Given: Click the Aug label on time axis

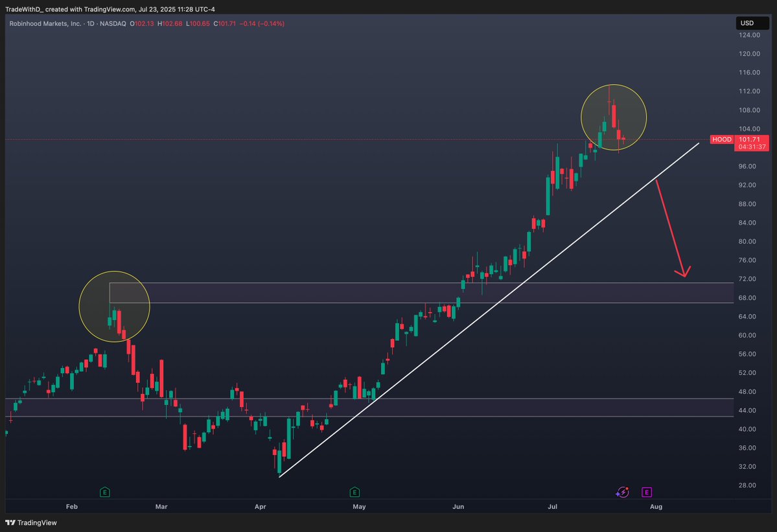Looking at the screenshot, I should coord(656,507).
